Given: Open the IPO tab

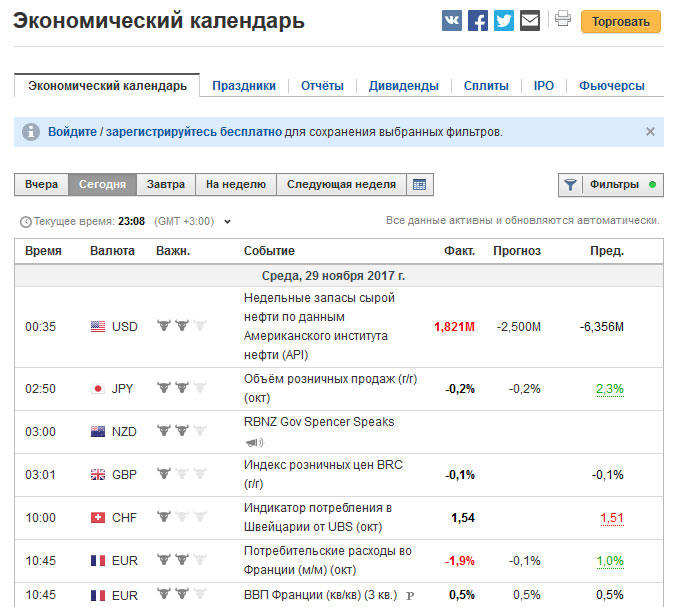Looking at the screenshot, I should coord(544,86).
